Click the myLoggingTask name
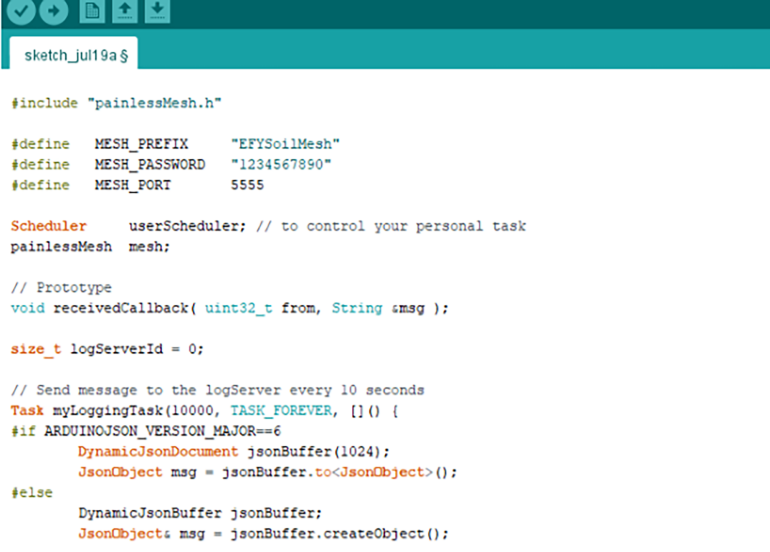This screenshot has width=770, height=552. tap(108, 411)
